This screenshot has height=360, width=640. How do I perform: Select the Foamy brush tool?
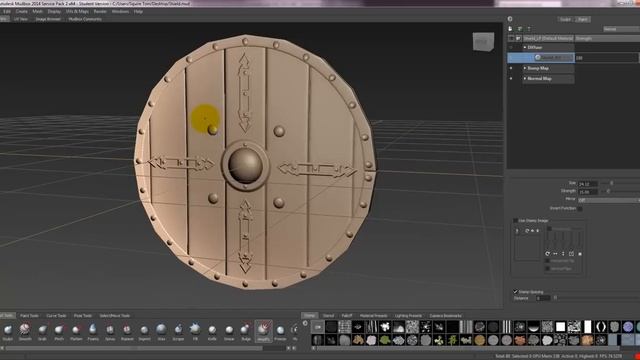pos(93,330)
